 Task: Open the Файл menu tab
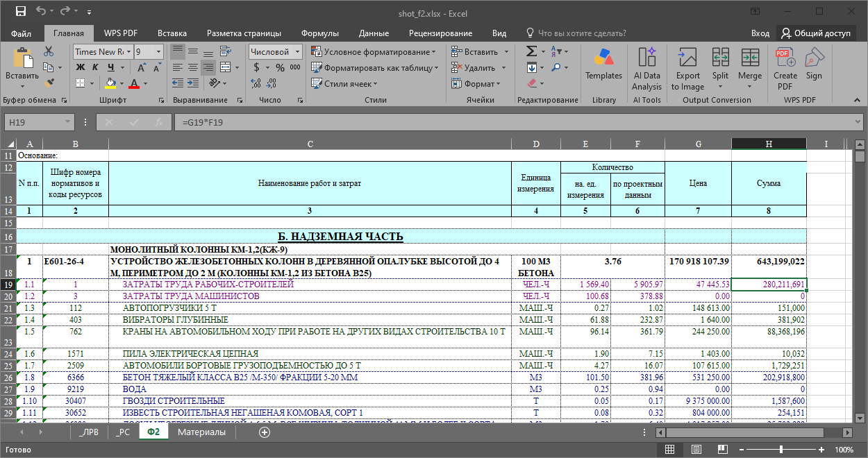(21, 33)
